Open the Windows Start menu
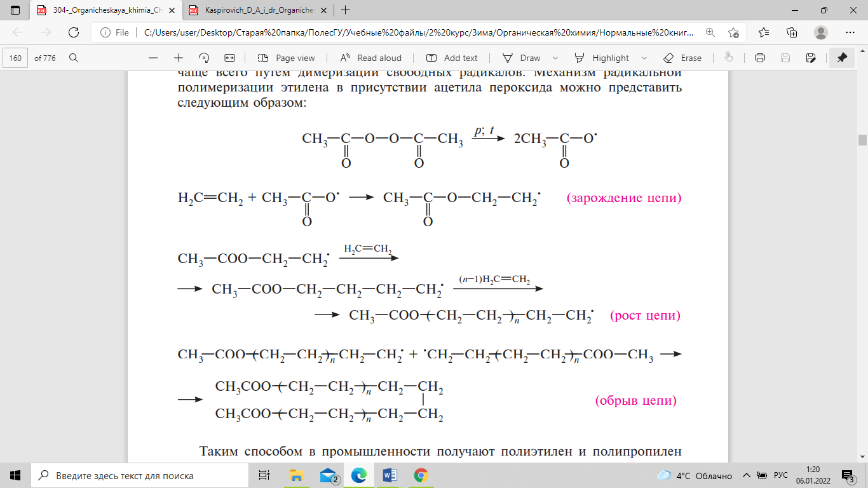Viewport: 868px width, 488px height. [x=15, y=475]
